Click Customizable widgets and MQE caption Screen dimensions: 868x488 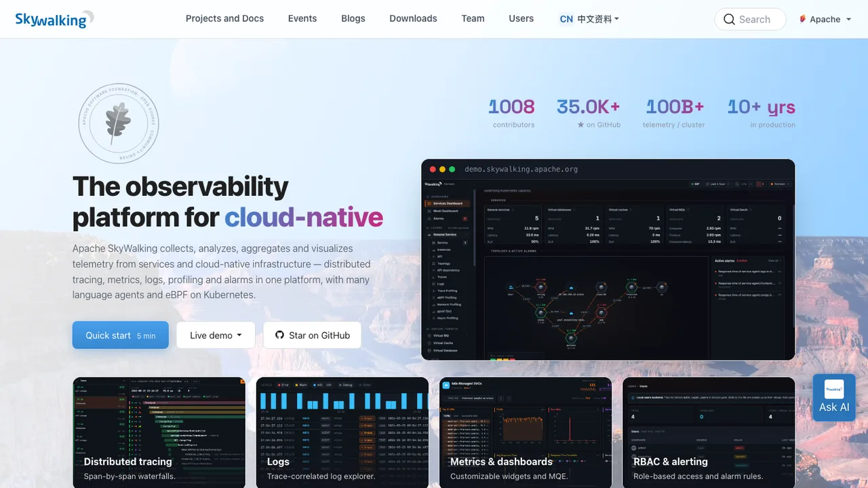point(509,476)
